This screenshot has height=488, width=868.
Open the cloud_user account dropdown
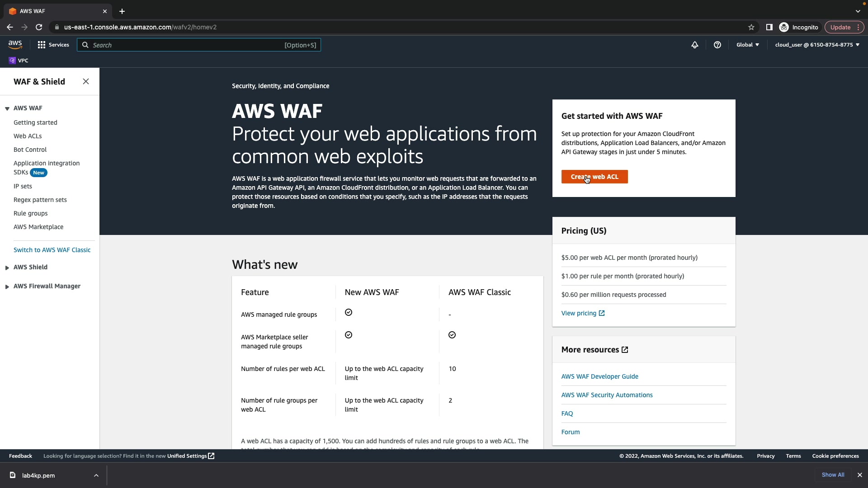tap(817, 45)
